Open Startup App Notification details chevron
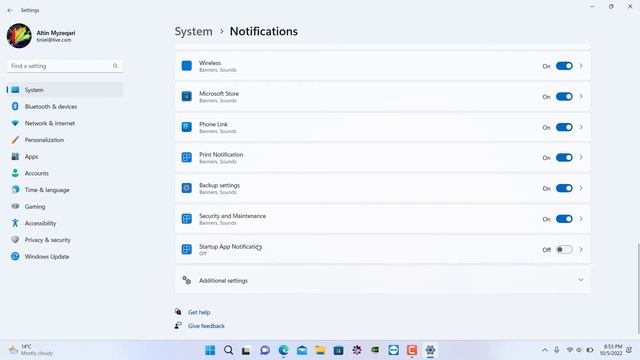 pyautogui.click(x=581, y=249)
